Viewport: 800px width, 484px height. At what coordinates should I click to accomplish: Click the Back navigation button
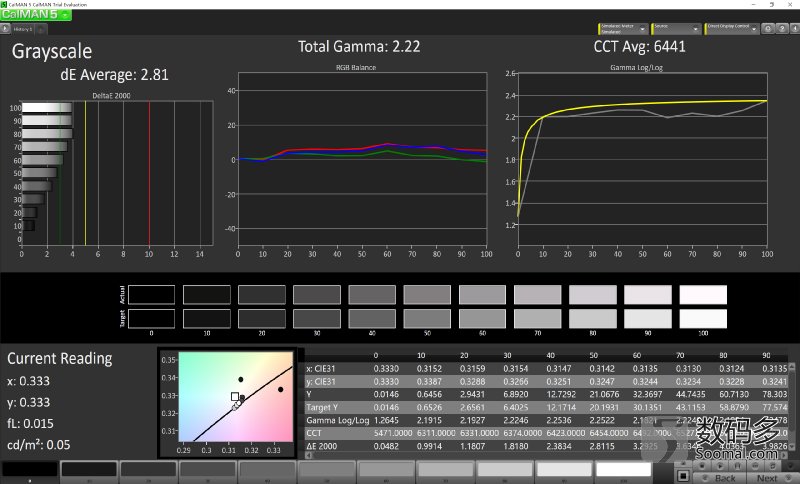pos(719,478)
